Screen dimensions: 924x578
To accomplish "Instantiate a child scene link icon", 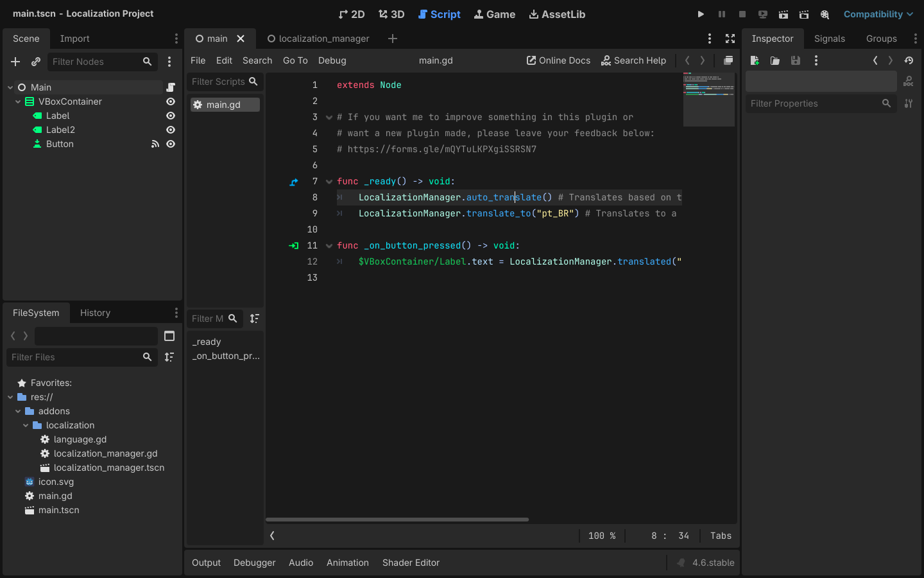I will click(36, 62).
